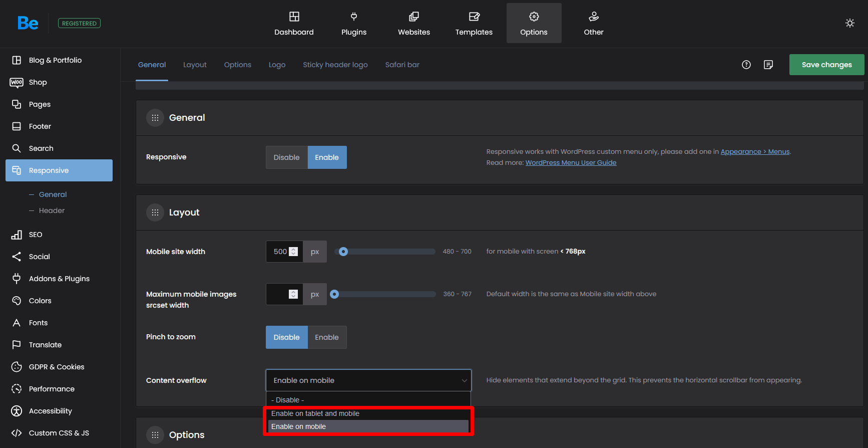
Task: Choose 'Enable on tablet and mobile' option
Action: click(368, 413)
